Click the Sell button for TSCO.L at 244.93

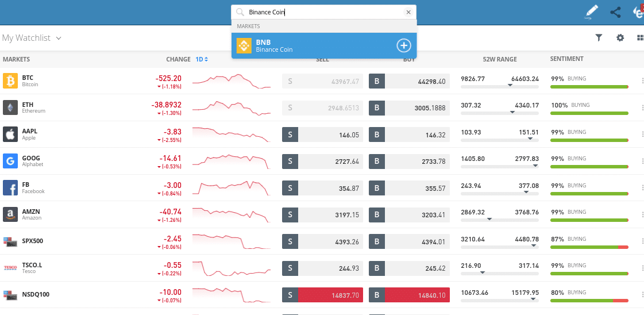pyautogui.click(x=322, y=268)
